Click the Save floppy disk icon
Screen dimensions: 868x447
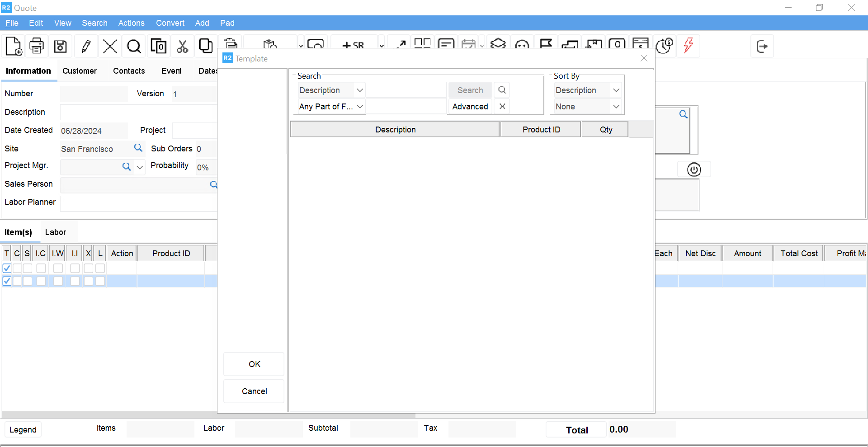60,46
